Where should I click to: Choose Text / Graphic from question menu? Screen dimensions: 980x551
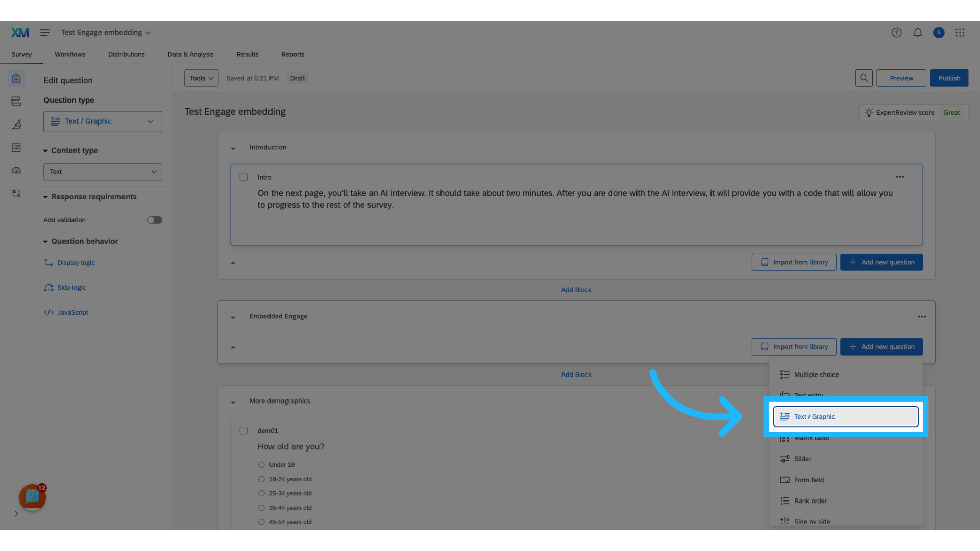click(x=846, y=417)
